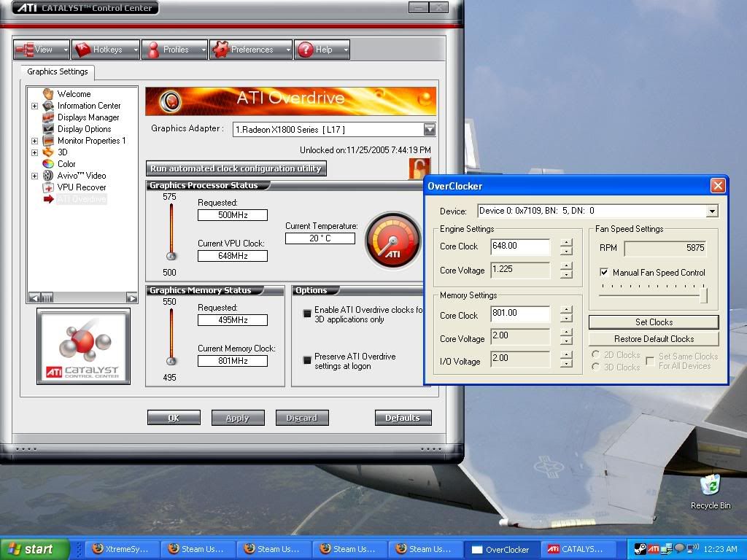Open the OverClocker Device dropdown
The image size is (747, 560).
712,211
